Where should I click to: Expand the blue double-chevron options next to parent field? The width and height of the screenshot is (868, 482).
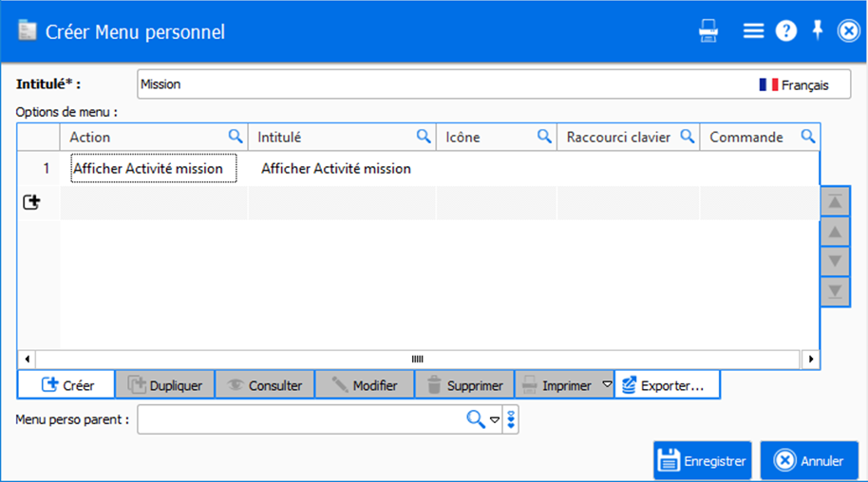tap(512, 419)
